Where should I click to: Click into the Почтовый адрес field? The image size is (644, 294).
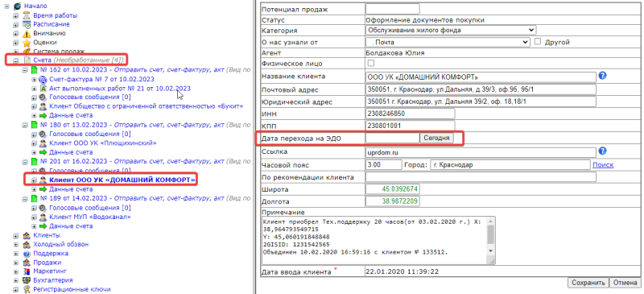[481, 89]
